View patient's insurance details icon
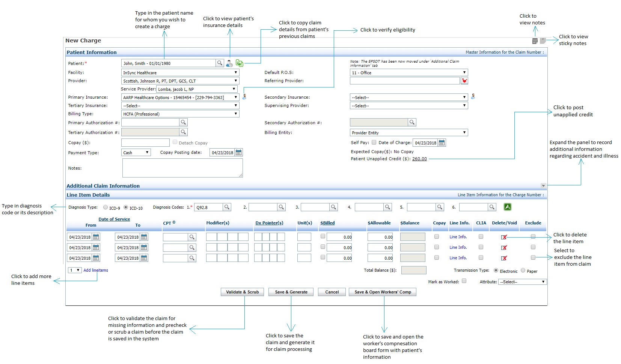621x364 pixels. click(229, 63)
